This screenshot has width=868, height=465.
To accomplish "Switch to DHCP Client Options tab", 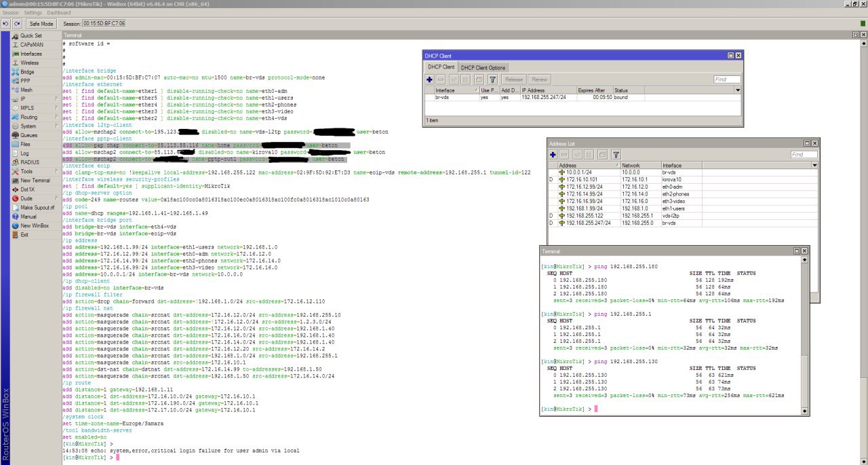I will click(x=483, y=67).
